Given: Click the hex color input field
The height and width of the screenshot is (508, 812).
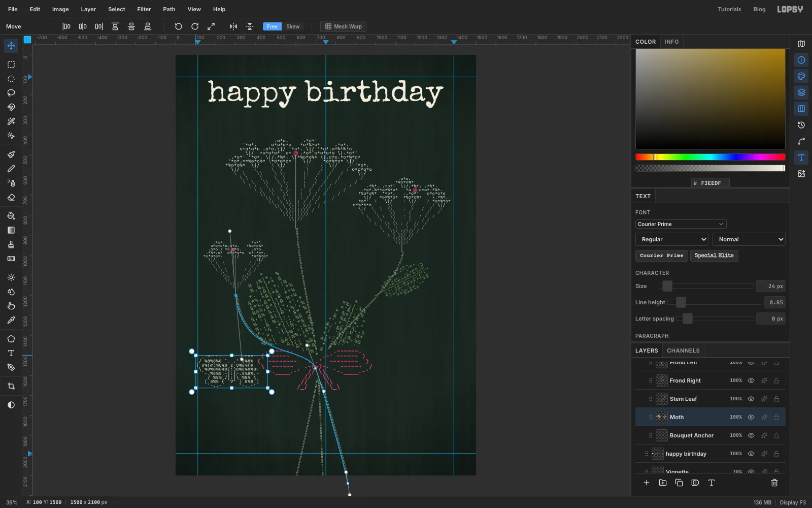Looking at the screenshot, I should point(710,183).
